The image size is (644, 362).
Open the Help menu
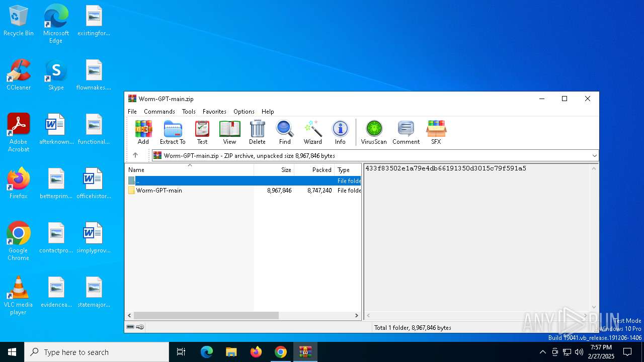tap(268, 112)
